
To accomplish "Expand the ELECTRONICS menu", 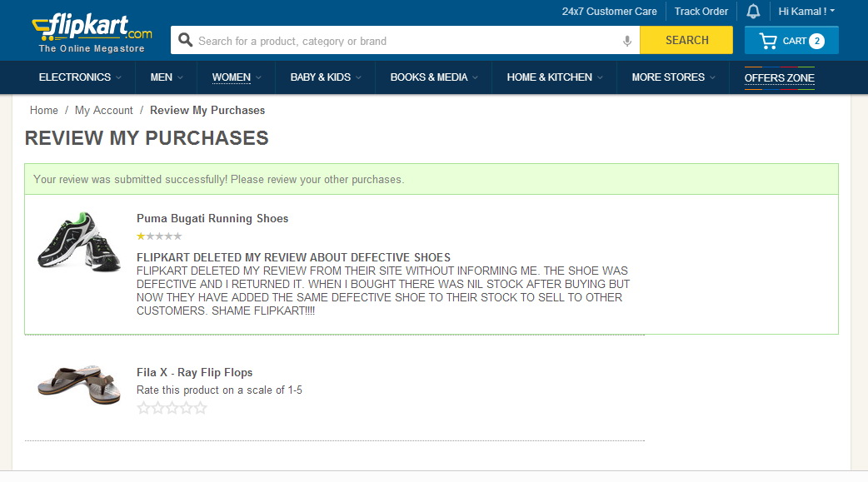I will pos(80,77).
